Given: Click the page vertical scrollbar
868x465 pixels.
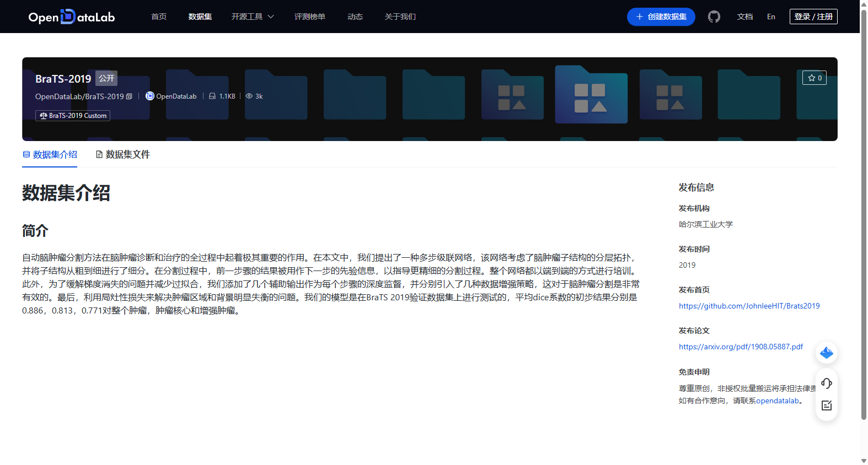Looking at the screenshot, I should coord(864,215).
